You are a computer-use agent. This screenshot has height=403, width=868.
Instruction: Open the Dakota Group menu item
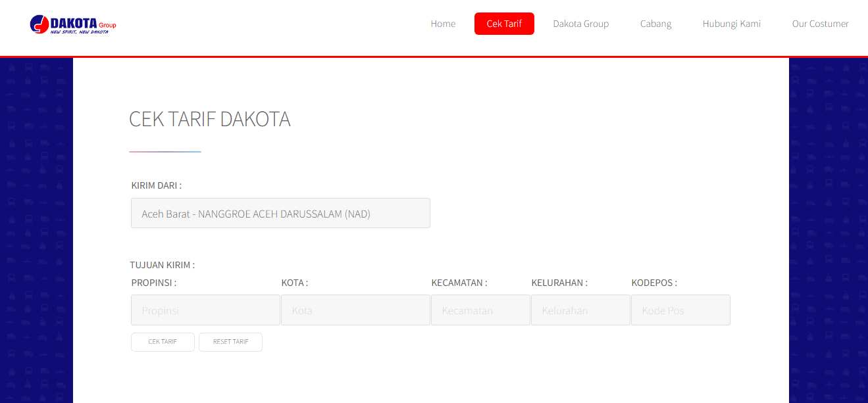click(580, 24)
